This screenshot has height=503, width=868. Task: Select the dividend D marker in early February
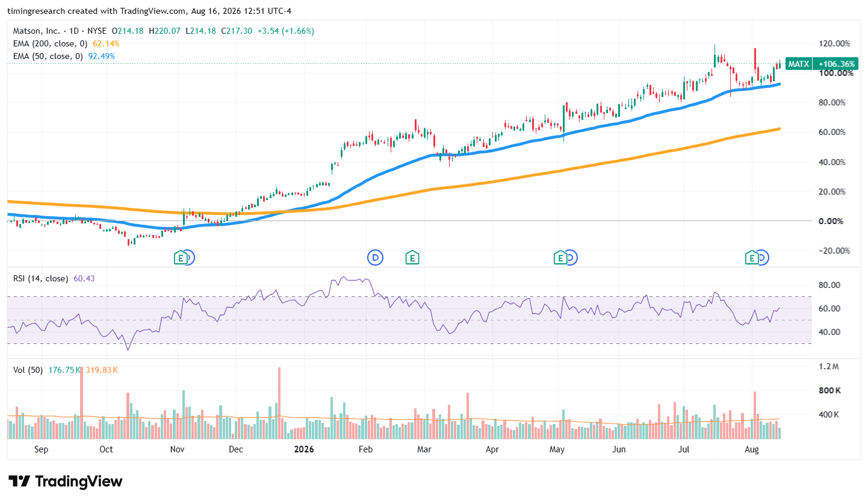pyautogui.click(x=375, y=258)
